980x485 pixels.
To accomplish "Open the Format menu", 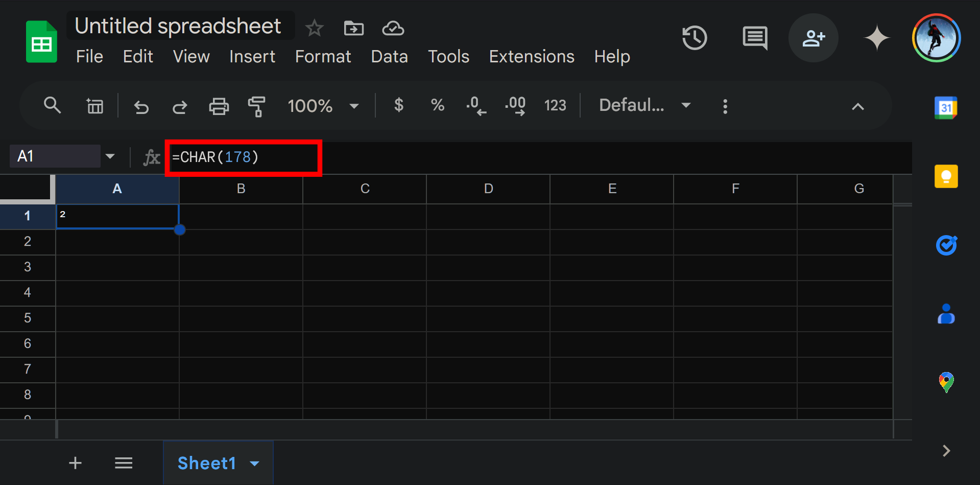I will (323, 56).
